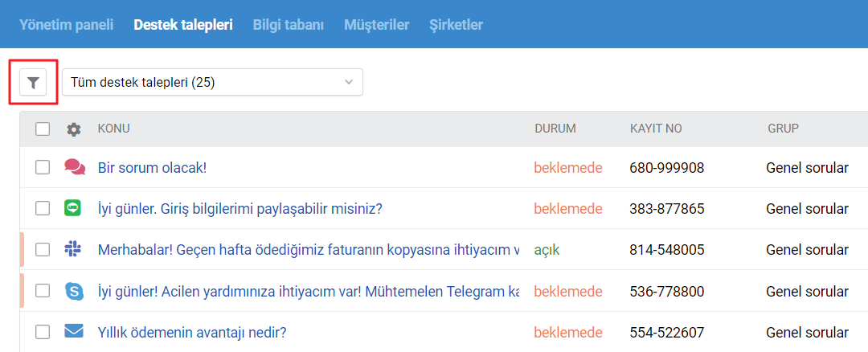Open ticket "İyi günler. Giriş bilgilerimi paylaşabilir misiniz?"
The image size is (868, 352).
coord(240,209)
